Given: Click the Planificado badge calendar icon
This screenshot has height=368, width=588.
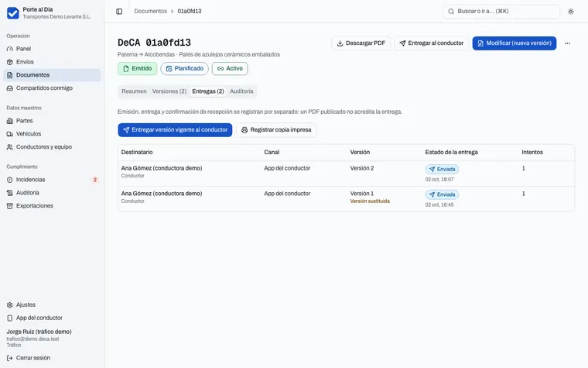Looking at the screenshot, I should pyautogui.click(x=169, y=69).
